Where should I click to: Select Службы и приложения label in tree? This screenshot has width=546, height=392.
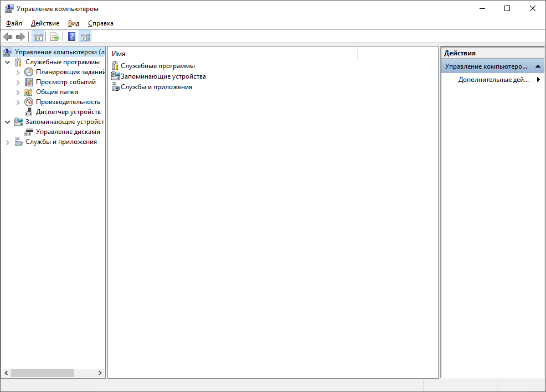point(61,142)
